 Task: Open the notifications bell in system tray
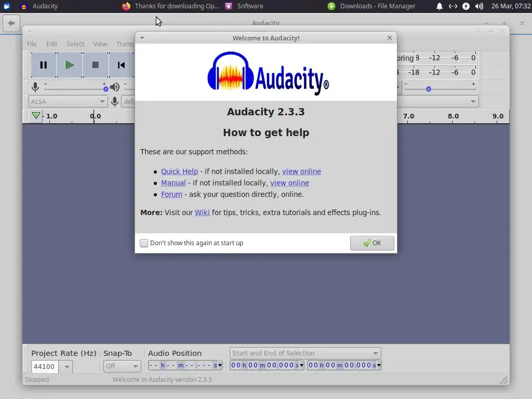tap(440, 6)
